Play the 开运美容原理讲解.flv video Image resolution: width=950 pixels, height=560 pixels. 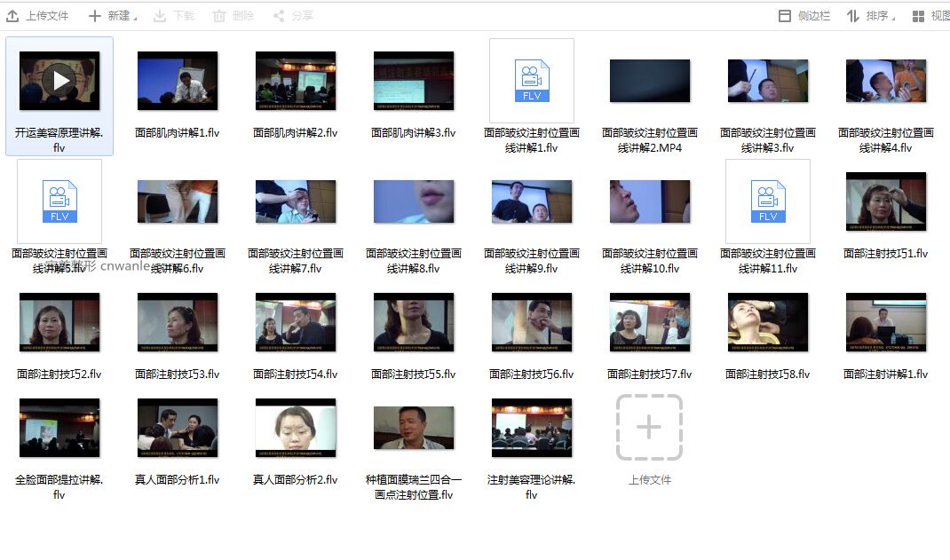tap(59, 81)
